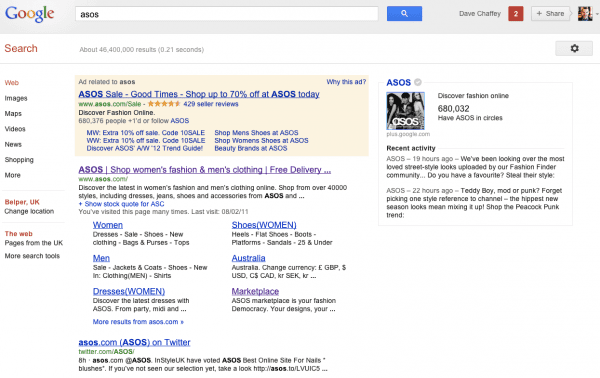Open asos.com (ASOS) on Twitter result
This screenshot has height=378, width=600.
[134, 342]
